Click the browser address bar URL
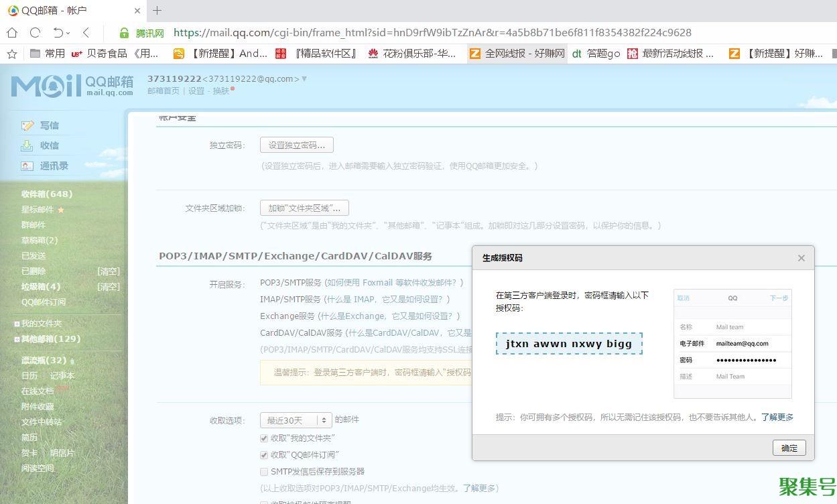Image resolution: width=837 pixels, height=504 pixels. 432,32
